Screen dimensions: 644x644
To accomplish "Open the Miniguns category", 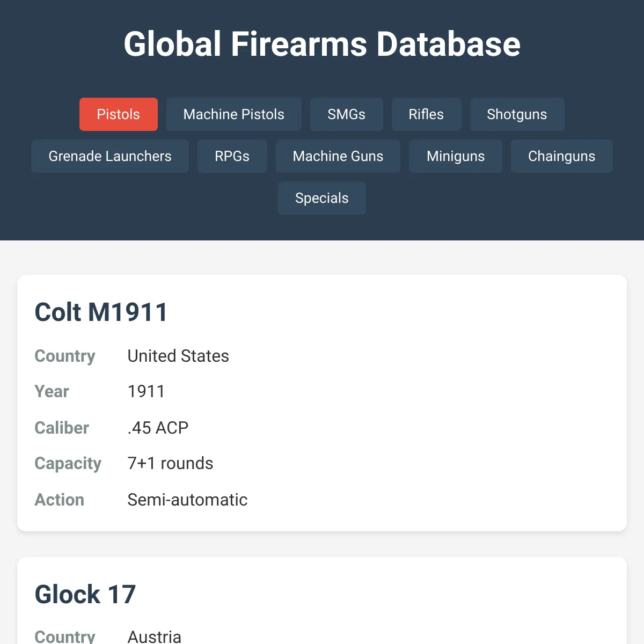I will [x=455, y=156].
